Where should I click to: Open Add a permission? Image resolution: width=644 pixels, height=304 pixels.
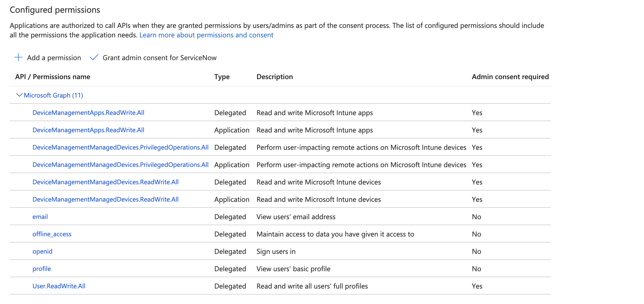pos(48,58)
